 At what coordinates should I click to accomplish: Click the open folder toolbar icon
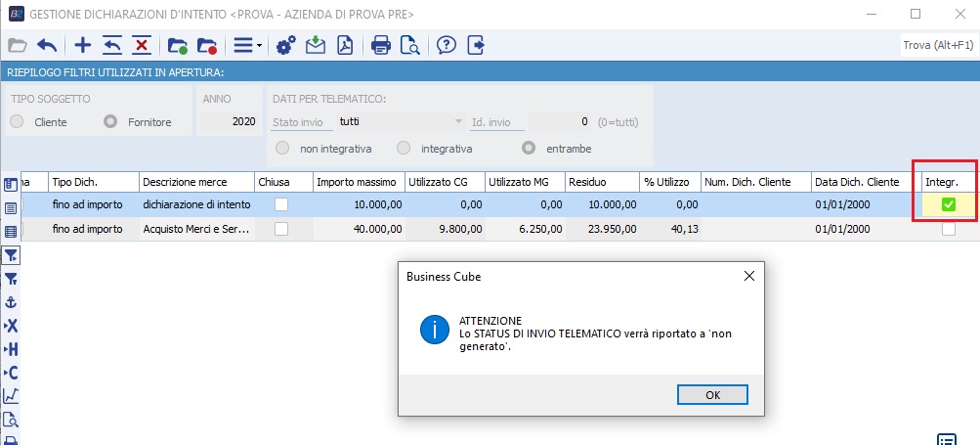tap(17, 46)
